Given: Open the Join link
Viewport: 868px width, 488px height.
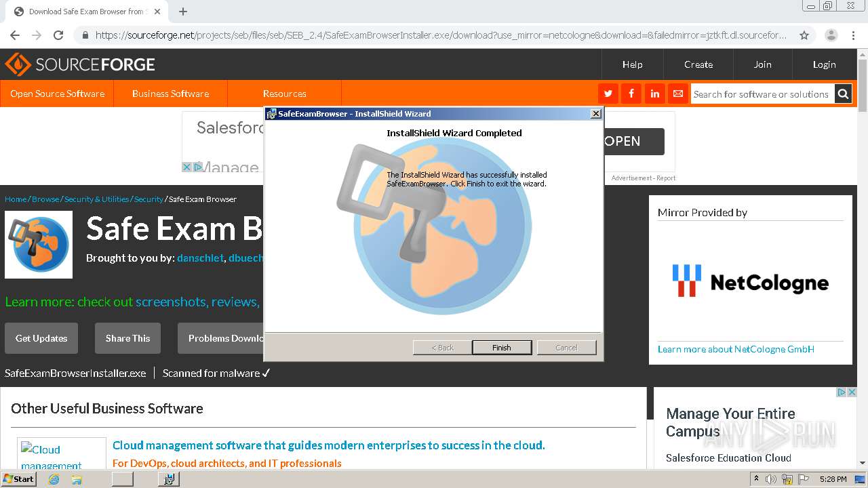Looking at the screenshot, I should [763, 64].
